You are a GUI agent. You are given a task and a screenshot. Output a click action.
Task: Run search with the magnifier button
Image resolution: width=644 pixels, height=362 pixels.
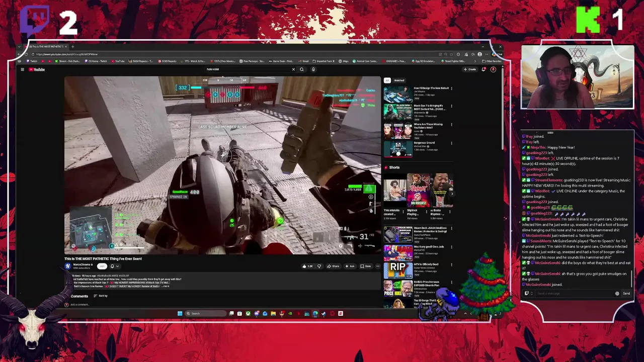point(302,69)
